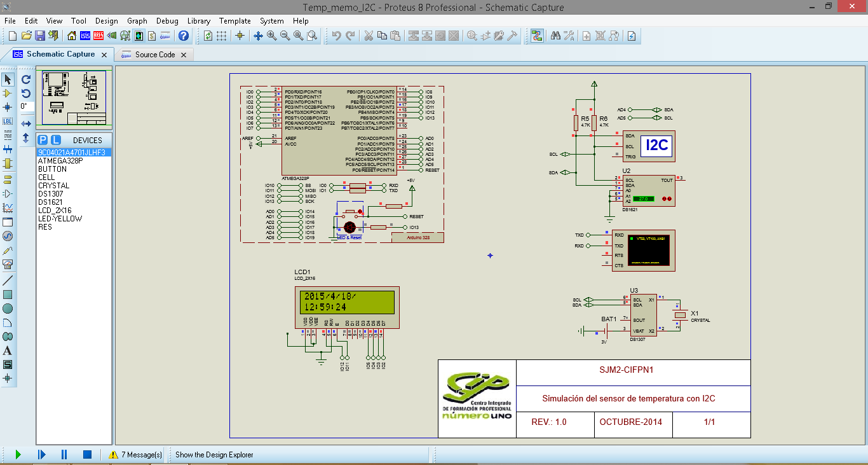Click the overview schematic thumbnail
The image size is (868, 465).
pos(74,99)
